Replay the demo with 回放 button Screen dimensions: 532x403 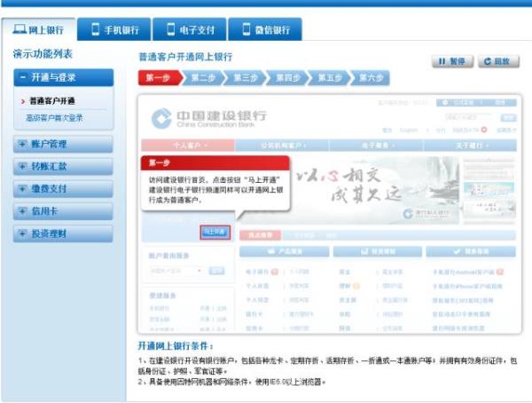498,61
